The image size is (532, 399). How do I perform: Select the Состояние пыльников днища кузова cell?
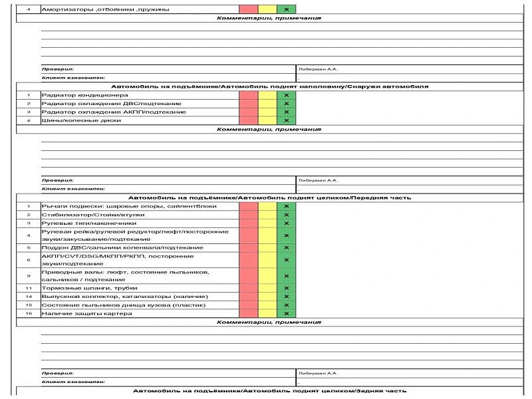139,305
